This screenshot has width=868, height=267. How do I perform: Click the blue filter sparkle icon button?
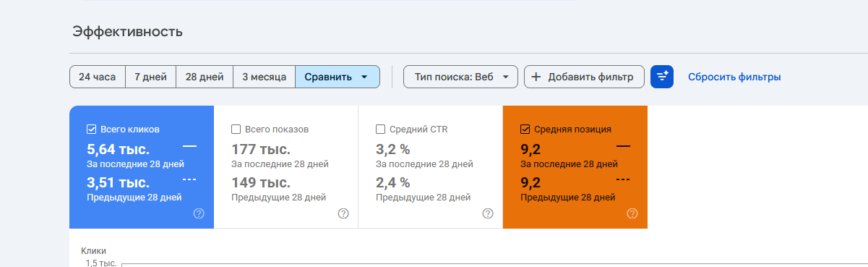pyautogui.click(x=662, y=77)
